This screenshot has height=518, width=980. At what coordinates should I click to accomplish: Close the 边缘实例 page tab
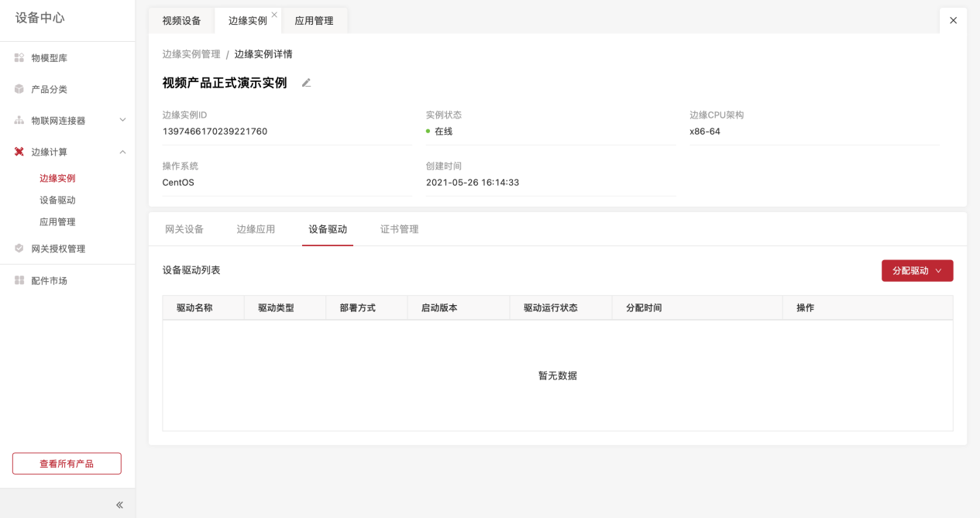click(x=274, y=15)
